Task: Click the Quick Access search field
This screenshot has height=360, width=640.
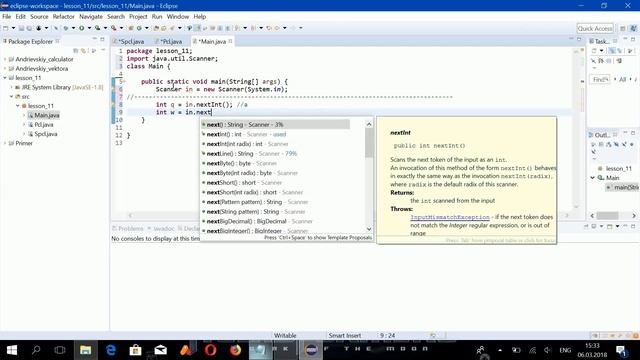Action: (x=595, y=28)
